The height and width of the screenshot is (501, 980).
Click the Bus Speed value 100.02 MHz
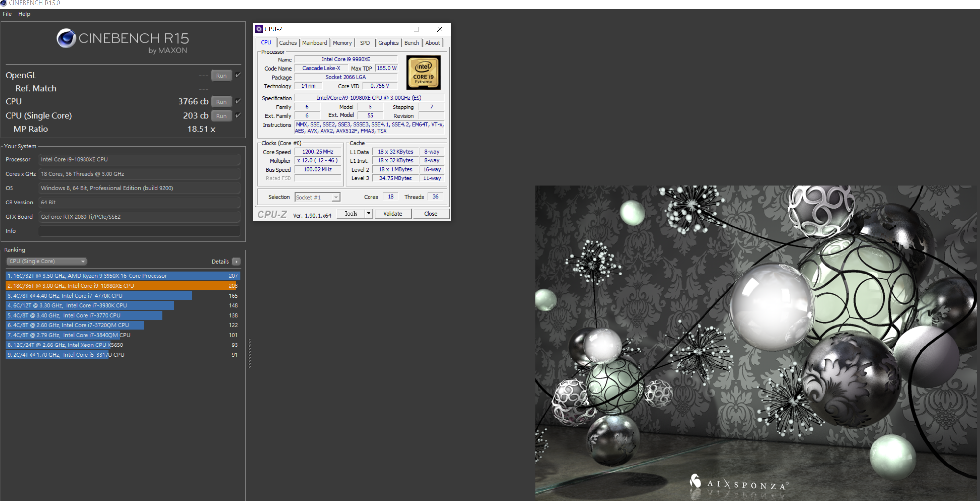coord(318,169)
